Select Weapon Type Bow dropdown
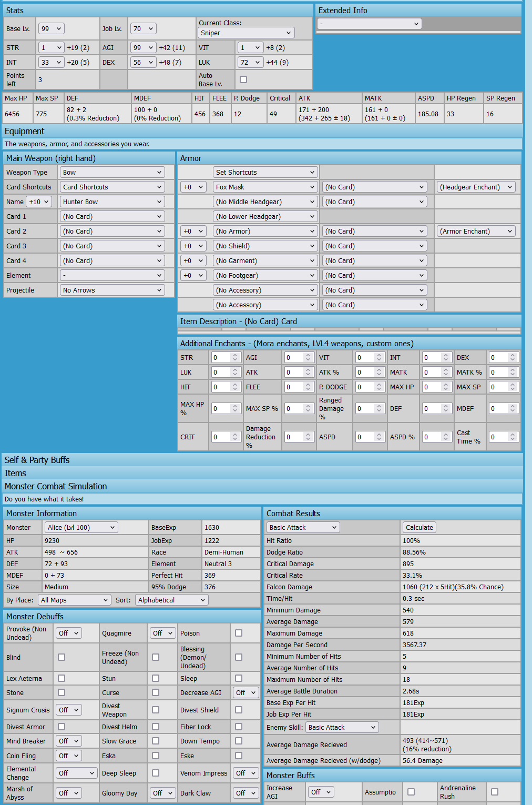532x805 pixels. 112,173
